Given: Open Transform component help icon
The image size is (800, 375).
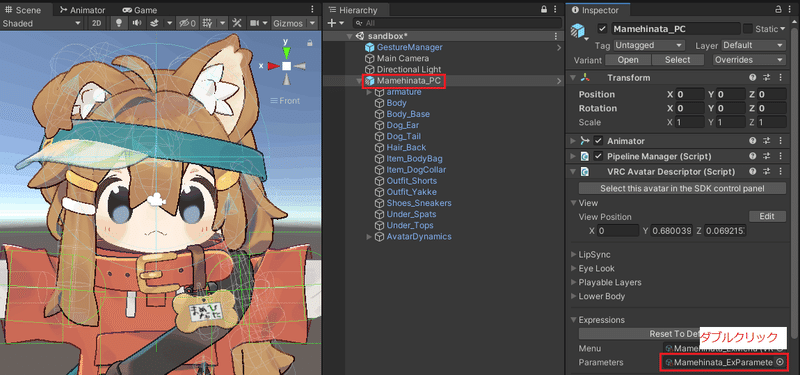Looking at the screenshot, I should point(752,78).
